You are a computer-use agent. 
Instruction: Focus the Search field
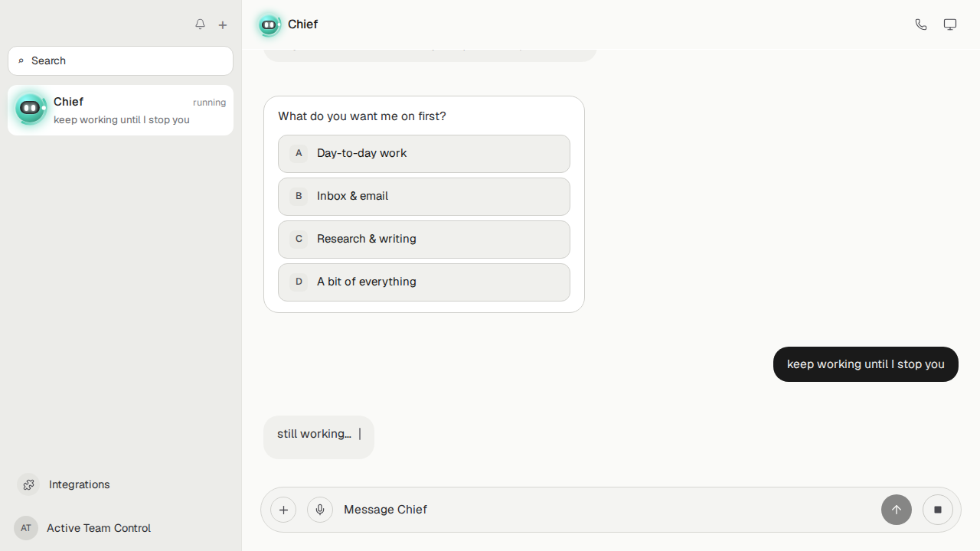(121, 60)
